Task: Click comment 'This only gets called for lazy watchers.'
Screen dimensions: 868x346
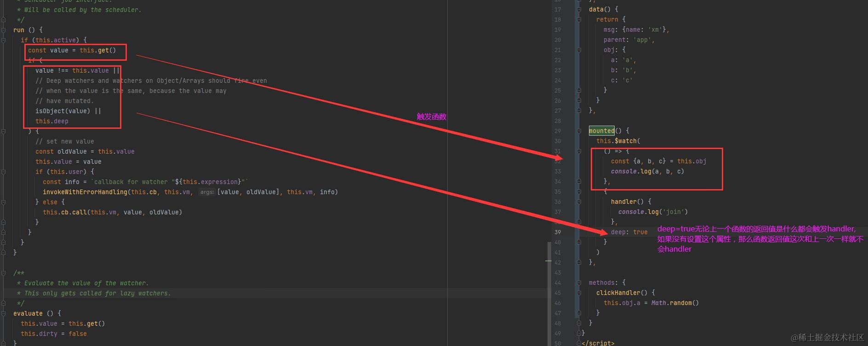Action: pyautogui.click(x=97, y=293)
